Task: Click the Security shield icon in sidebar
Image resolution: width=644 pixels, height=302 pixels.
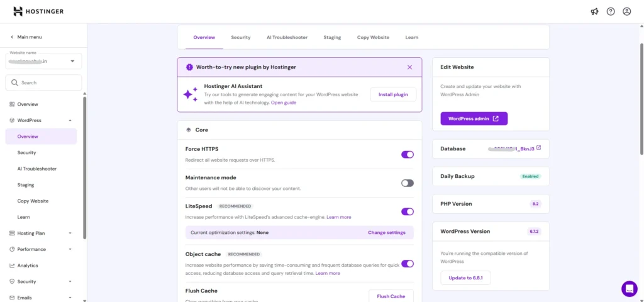Action: click(12, 281)
